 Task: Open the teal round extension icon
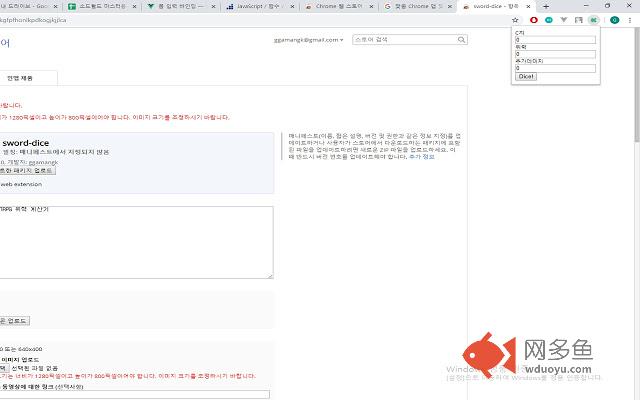(x=549, y=20)
